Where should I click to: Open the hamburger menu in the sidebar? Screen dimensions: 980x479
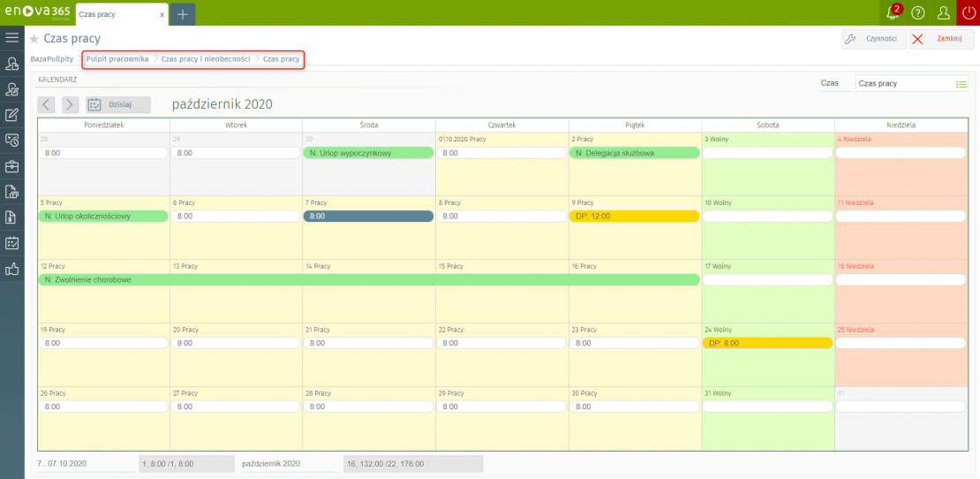click(11, 37)
